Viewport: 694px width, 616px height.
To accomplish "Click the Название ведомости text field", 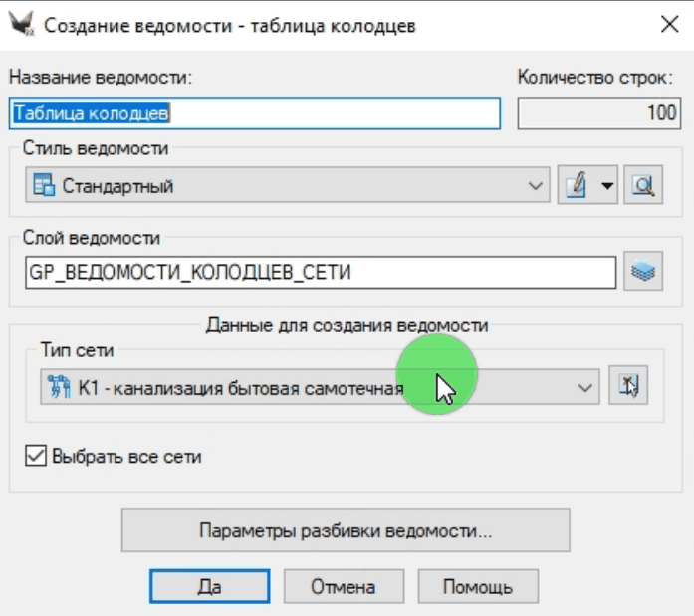I will tap(255, 113).
